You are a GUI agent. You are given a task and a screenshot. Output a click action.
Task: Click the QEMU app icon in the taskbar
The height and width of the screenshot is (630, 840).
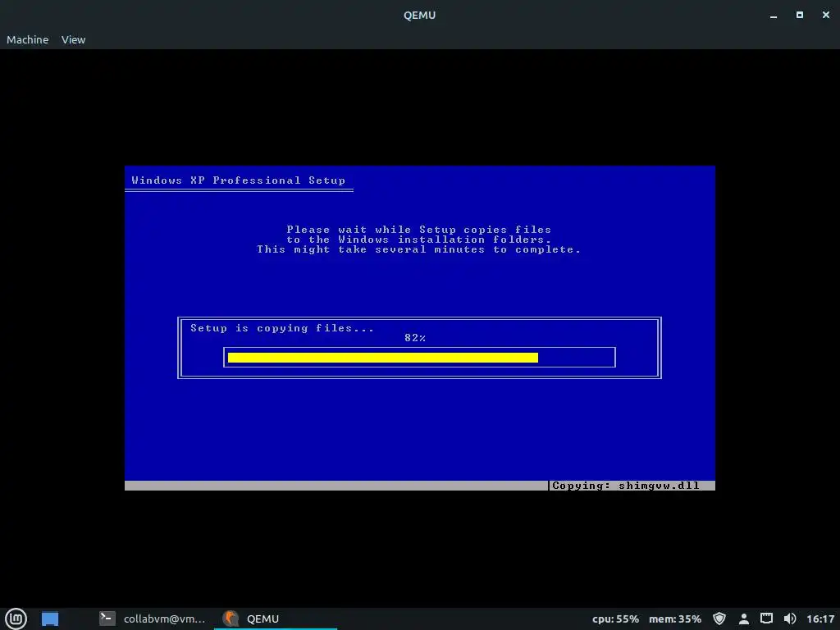(231, 619)
